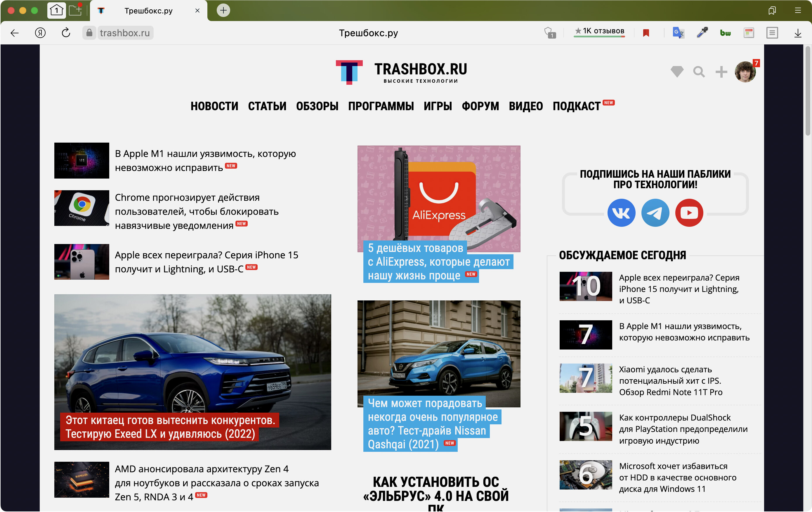
Task: Open the Google Translate extension
Action: pos(678,33)
